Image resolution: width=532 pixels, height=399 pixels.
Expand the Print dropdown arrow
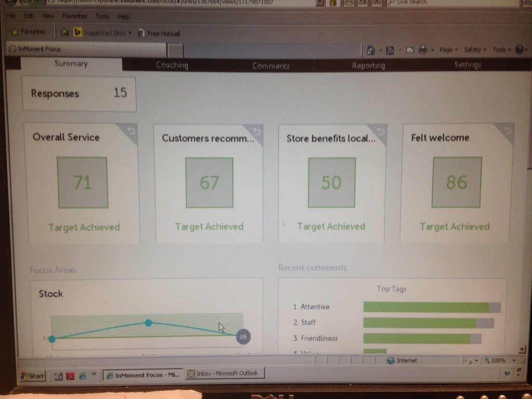coord(432,50)
